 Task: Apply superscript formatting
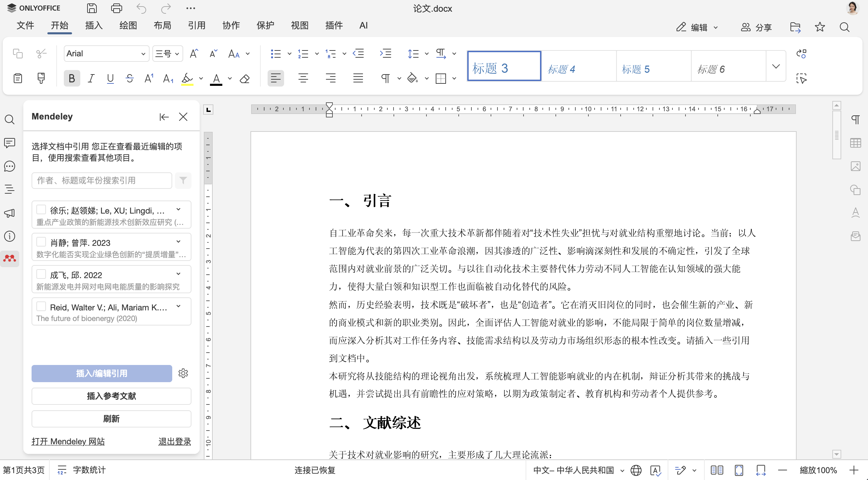(149, 79)
